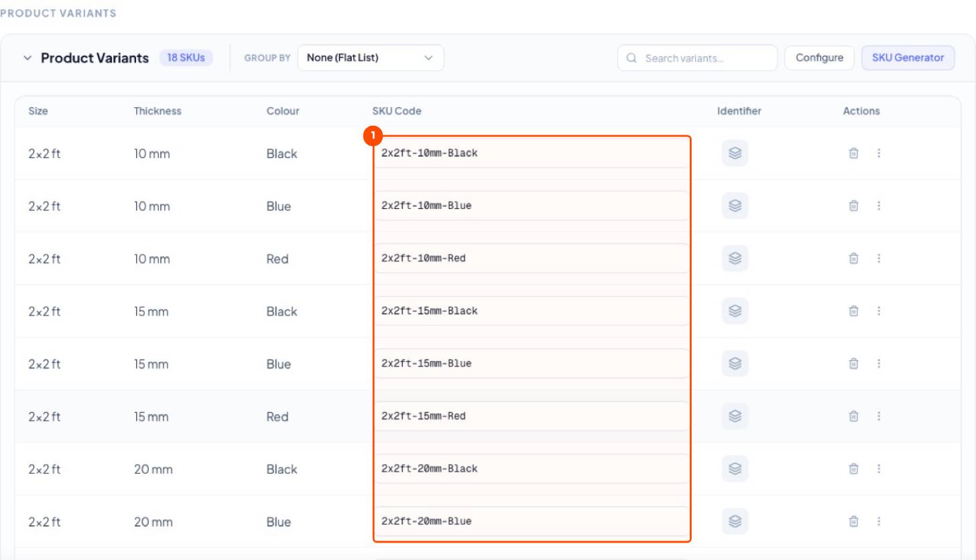Open more options for 2x2ft-10mm-Blue row
Screen dimensions: 976x560
878,206
